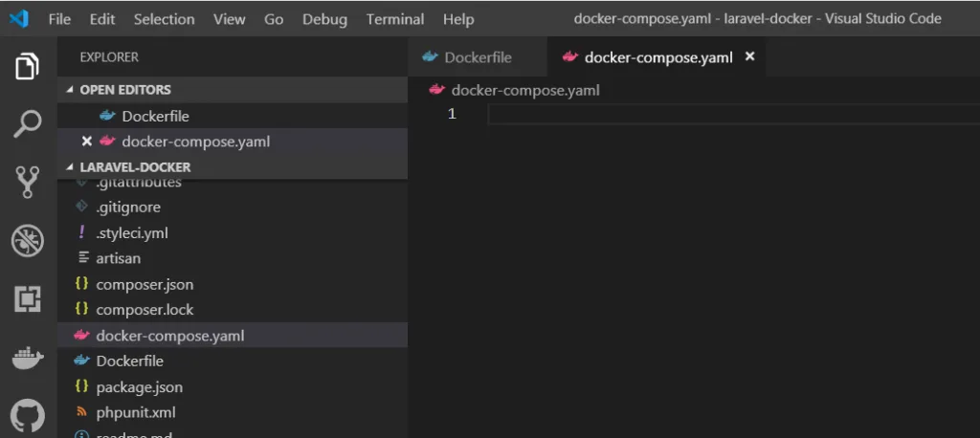
Task: Open the View menu
Action: pos(229,19)
